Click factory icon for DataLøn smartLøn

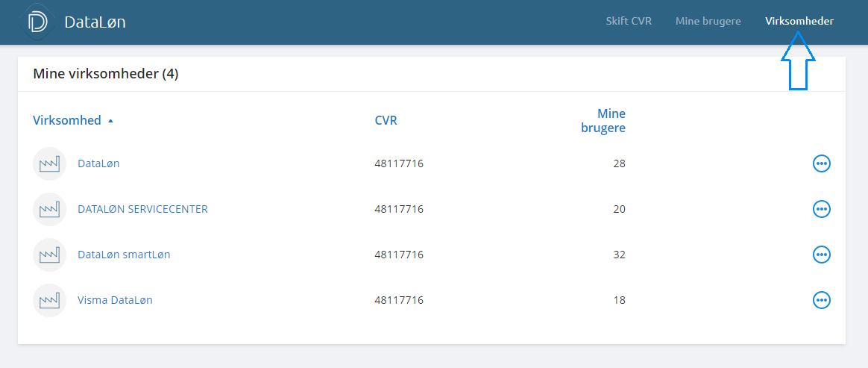(50, 255)
